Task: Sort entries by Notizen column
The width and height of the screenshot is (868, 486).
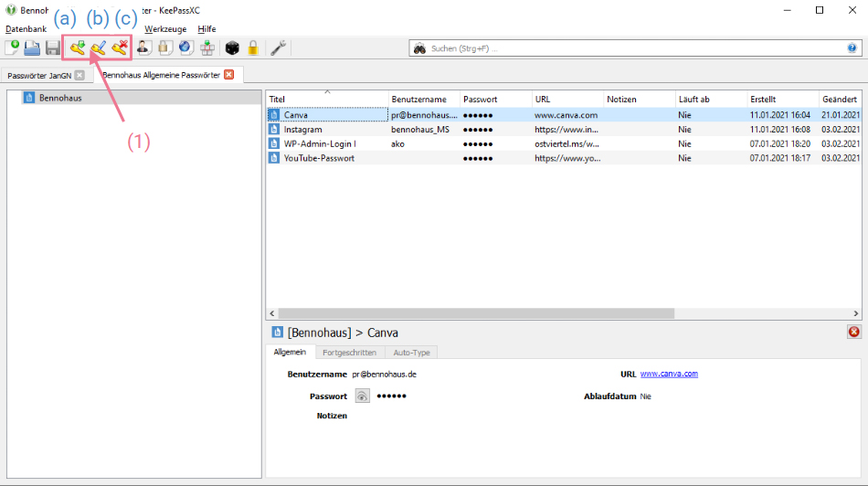Action: 640,99
